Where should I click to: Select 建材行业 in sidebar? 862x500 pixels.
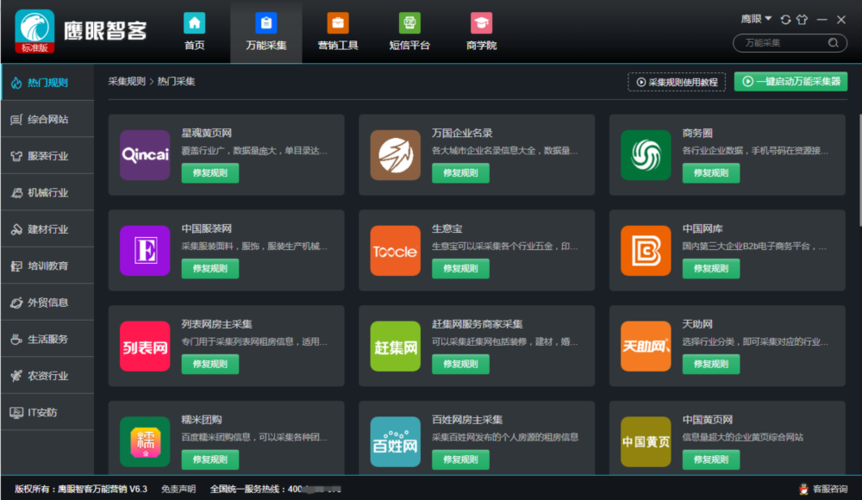[x=47, y=229]
